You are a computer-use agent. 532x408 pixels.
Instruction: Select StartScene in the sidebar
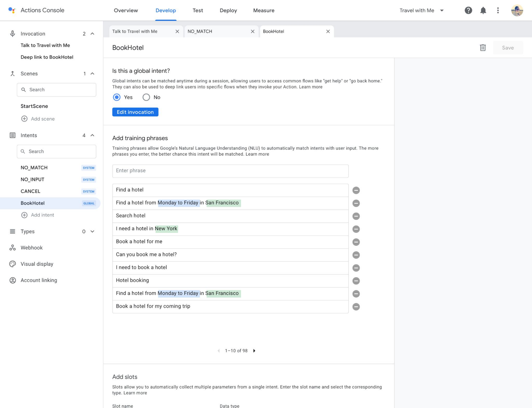click(34, 106)
